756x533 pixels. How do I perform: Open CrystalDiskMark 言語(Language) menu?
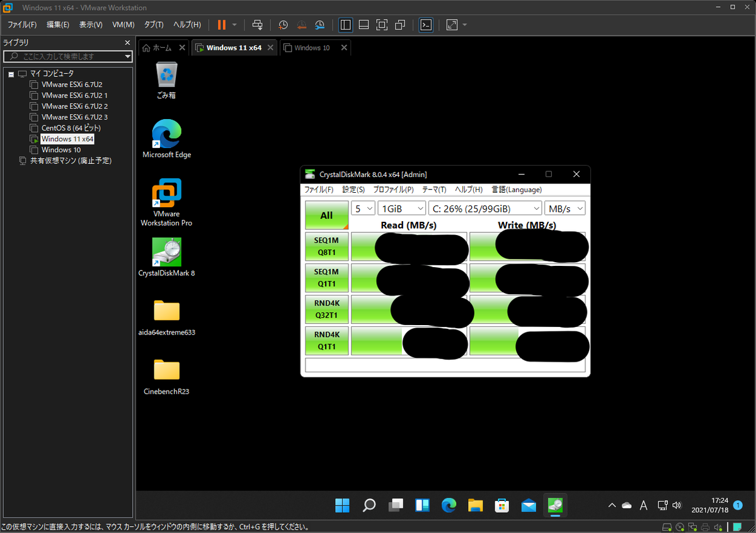click(x=517, y=190)
